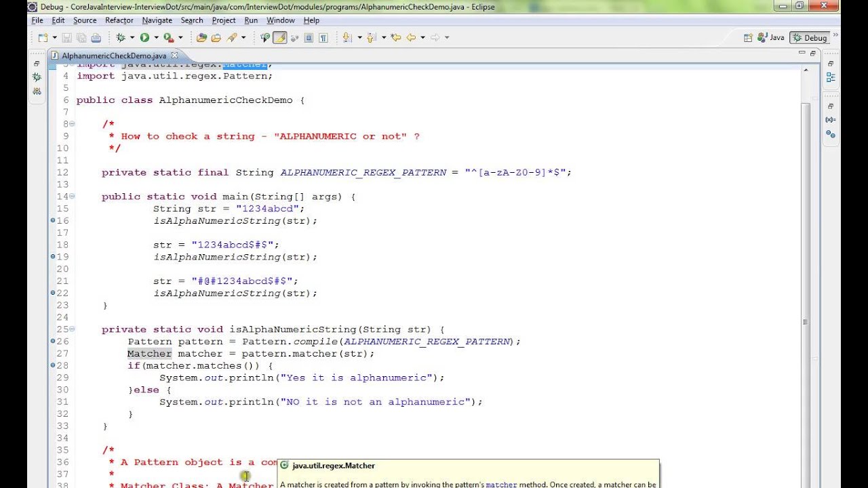Restore the top-right minimized view stack
Image resolution: width=868 pixels, height=488 pixels.
point(830,64)
